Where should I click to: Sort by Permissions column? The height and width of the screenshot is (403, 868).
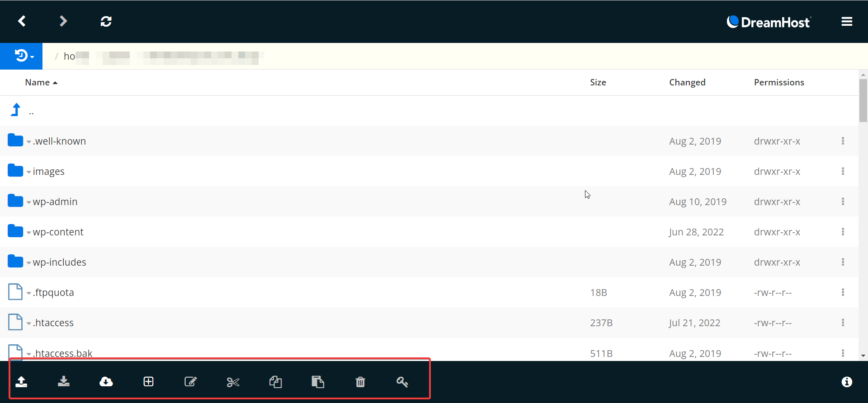coord(779,82)
